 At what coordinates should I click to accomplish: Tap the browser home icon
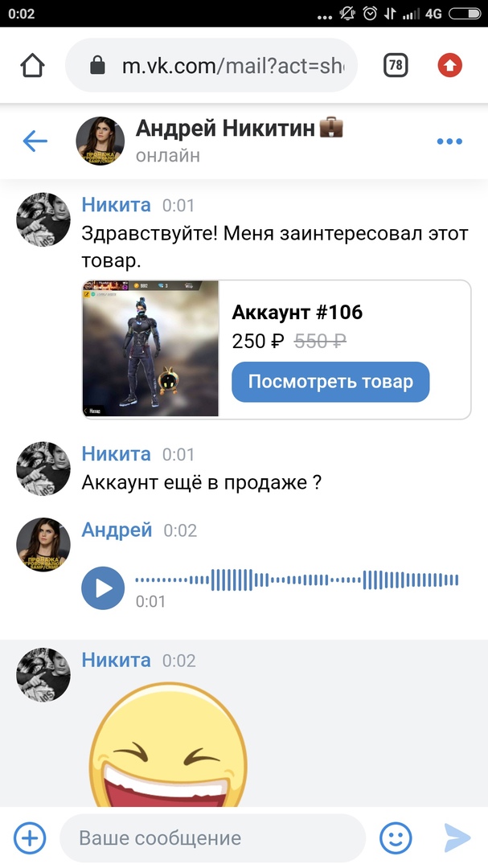[32, 65]
